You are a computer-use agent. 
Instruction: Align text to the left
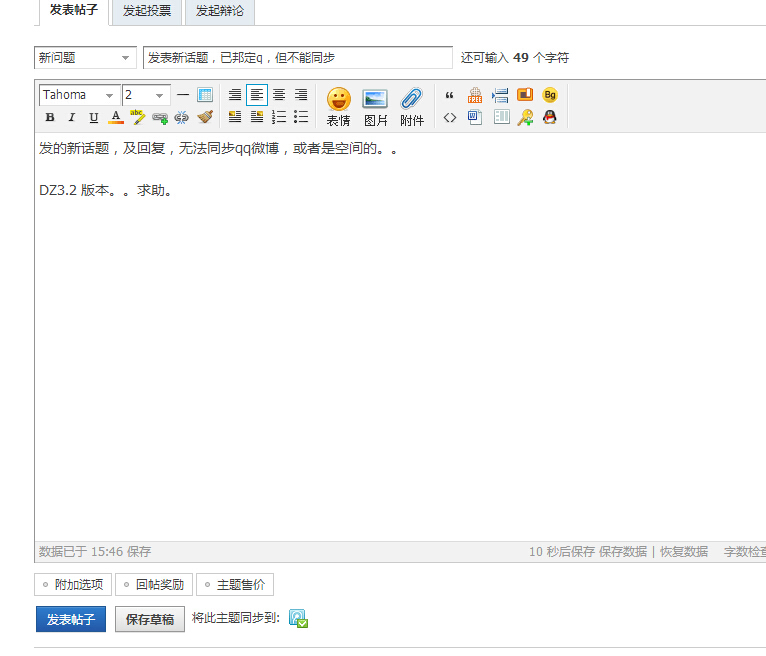[257, 95]
